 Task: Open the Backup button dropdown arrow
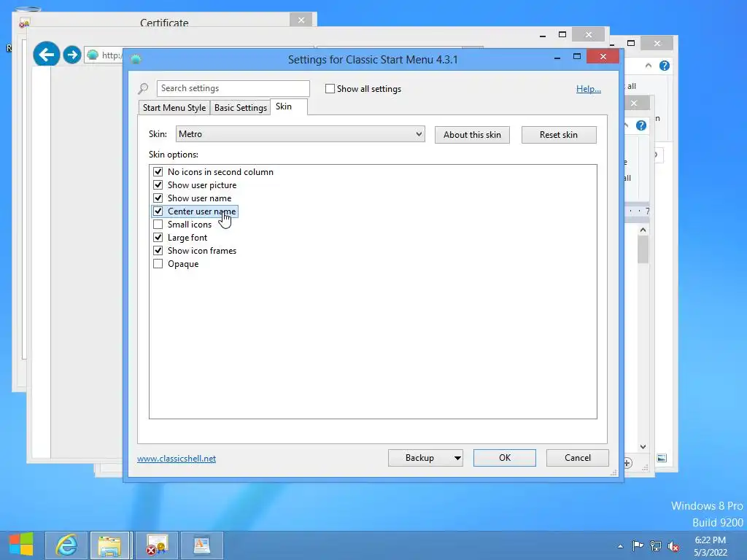(x=457, y=458)
